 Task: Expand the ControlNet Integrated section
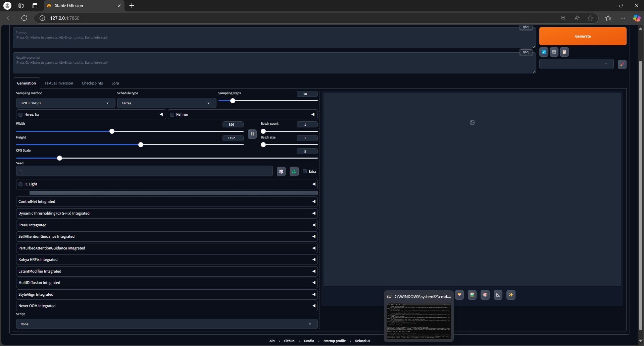(166, 202)
